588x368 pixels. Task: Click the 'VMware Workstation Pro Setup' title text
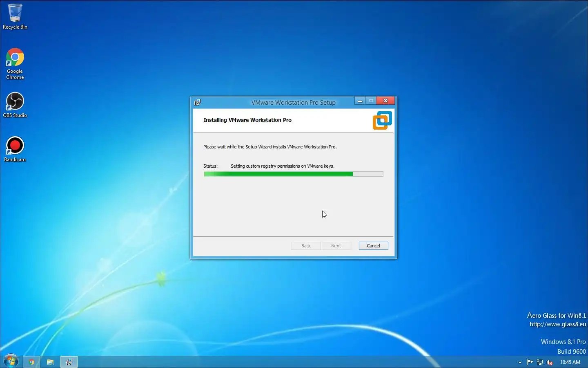pyautogui.click(x=293, y=103)
